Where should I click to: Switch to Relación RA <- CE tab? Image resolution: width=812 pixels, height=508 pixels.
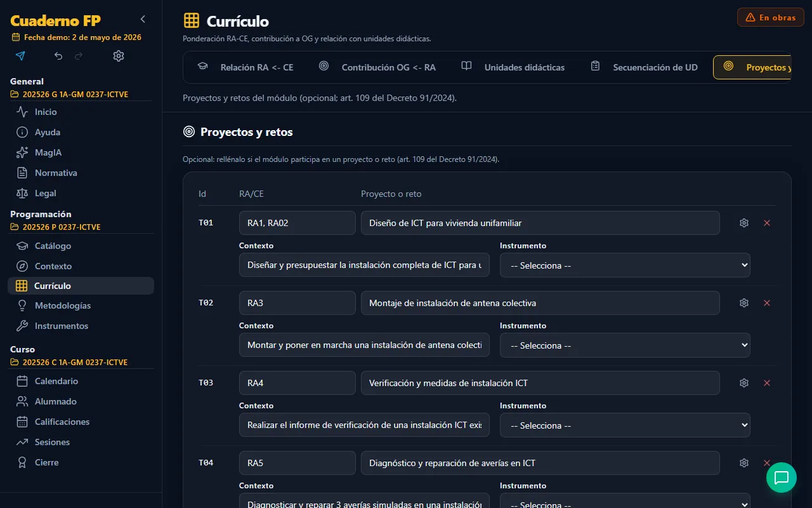[246, 67]
